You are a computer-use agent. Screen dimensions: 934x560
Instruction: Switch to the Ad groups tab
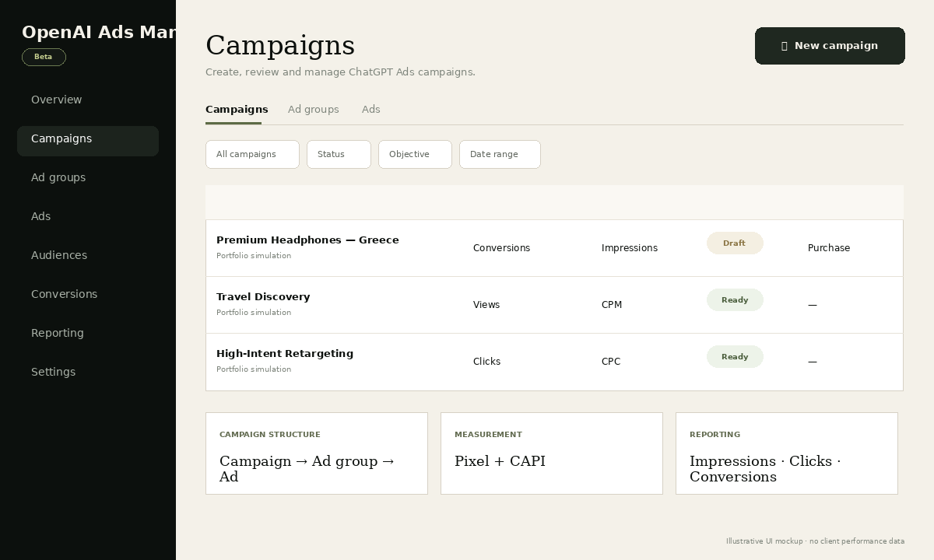tap(314, 110)
